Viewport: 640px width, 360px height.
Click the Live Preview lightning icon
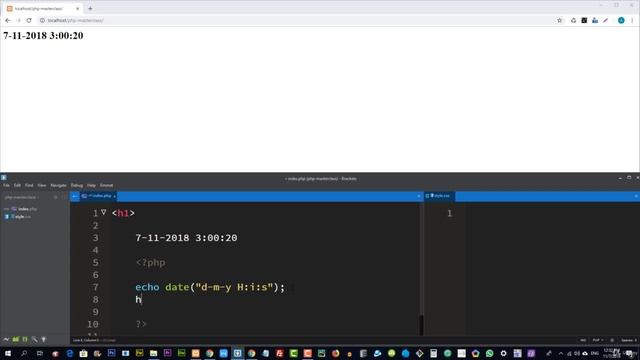click(6, 339)
